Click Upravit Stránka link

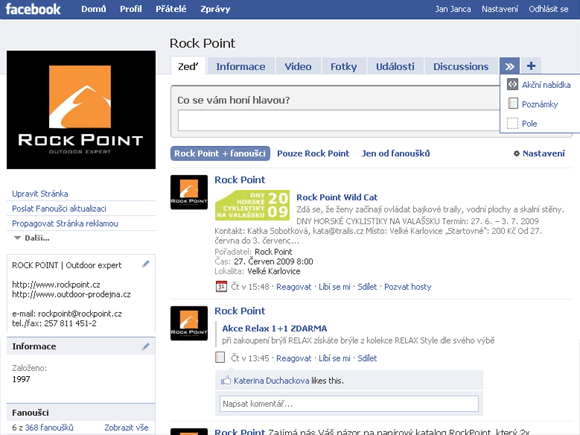coord(40,194)
